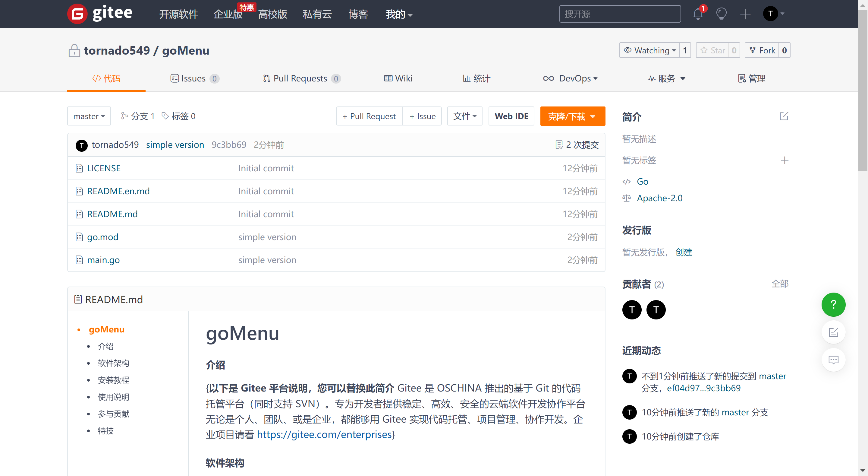This screenshot has height=476, width=868.
Task: Open the 克隆/下载 dropdown
Action: point(573,116)
